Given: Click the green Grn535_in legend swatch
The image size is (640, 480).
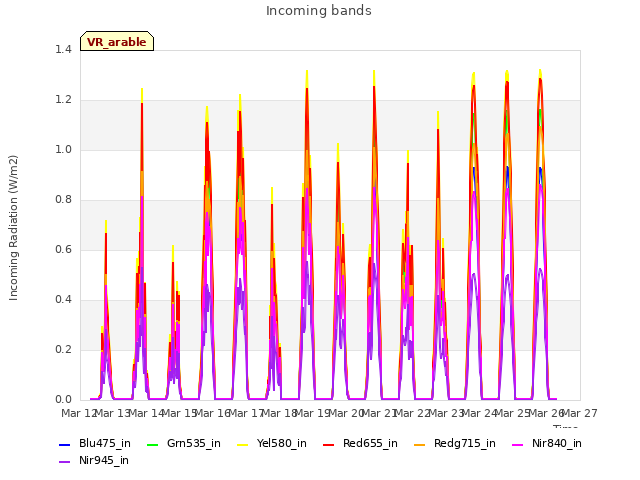Looking at the screenshot, I should click(x=153, y=444).
